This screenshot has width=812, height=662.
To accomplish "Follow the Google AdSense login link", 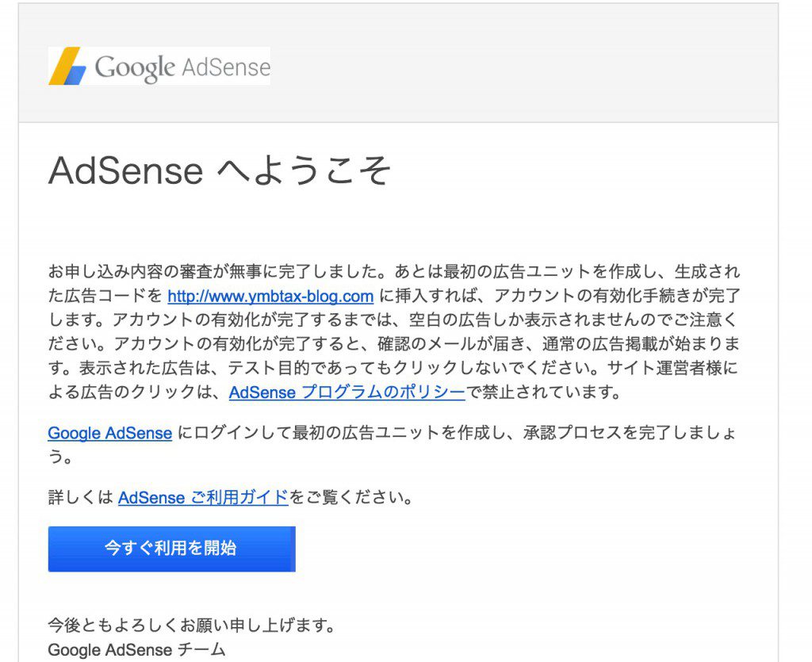I will click(109, 433).
